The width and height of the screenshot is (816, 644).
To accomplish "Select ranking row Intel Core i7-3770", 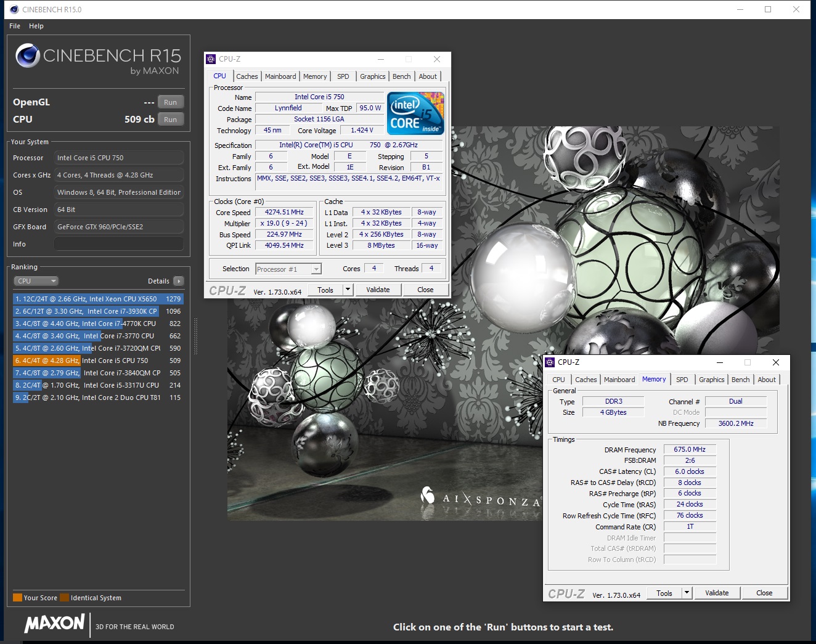I will click(98, 336).
